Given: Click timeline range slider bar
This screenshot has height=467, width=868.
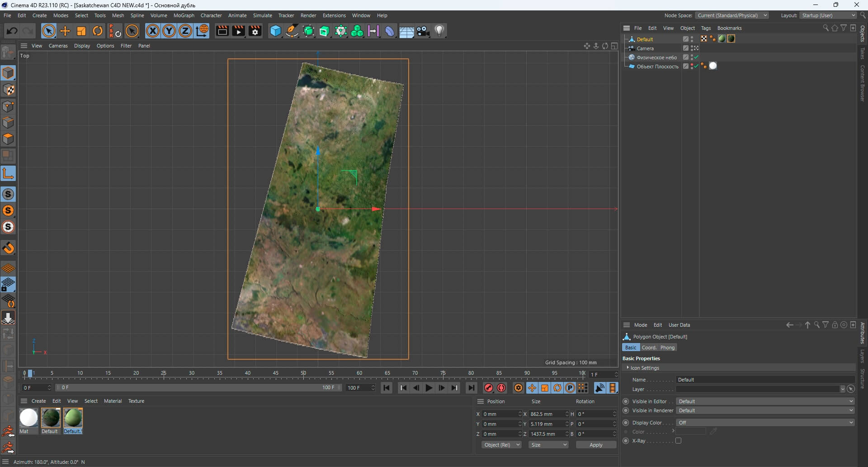Looking at the screenshot, I should click(x=198, y=388).
